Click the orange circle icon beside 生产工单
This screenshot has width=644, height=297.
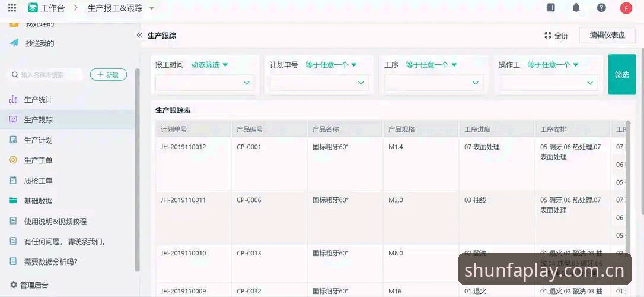click(14, 160)
